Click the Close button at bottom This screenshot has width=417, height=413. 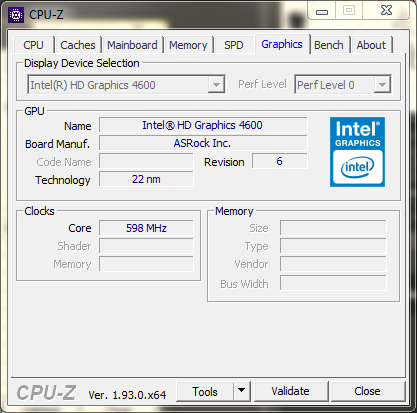click(x=367, y=391)
